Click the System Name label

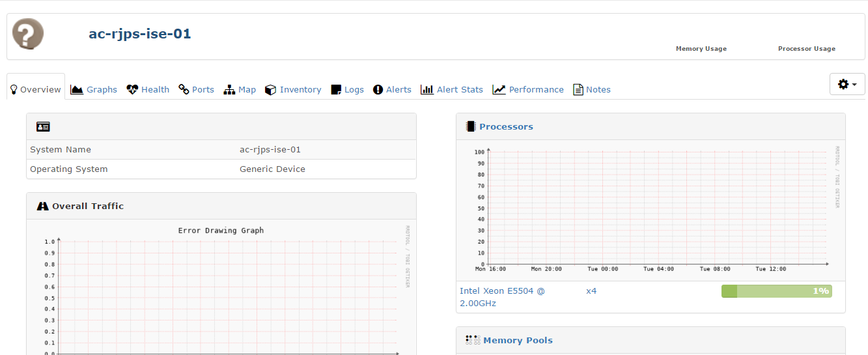[x=61, y=149]
